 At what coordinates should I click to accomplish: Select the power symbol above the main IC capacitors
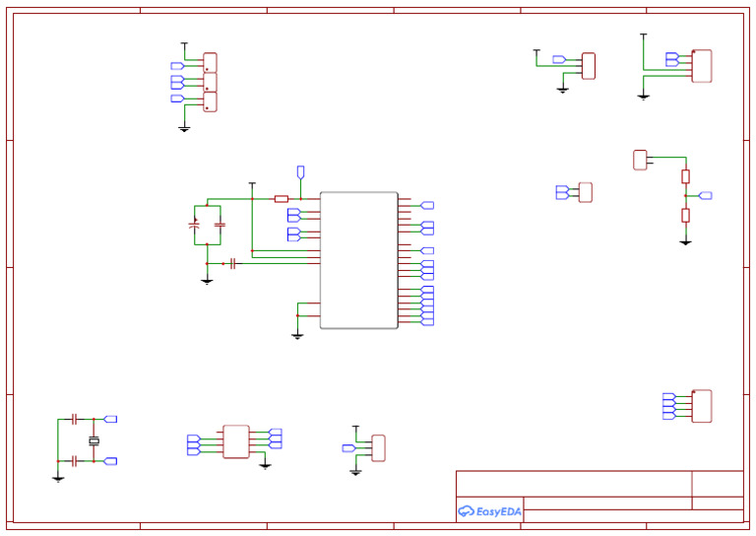(x=252, y=185)
